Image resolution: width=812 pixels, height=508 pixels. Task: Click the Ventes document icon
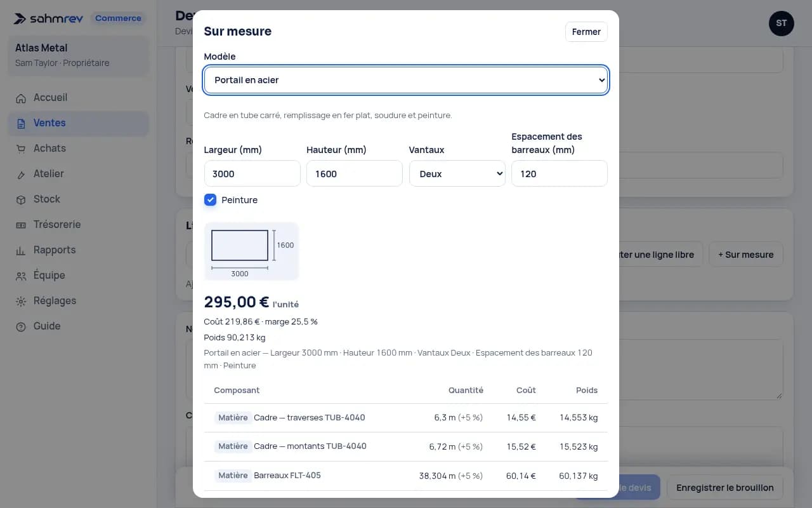coord(21,123)
